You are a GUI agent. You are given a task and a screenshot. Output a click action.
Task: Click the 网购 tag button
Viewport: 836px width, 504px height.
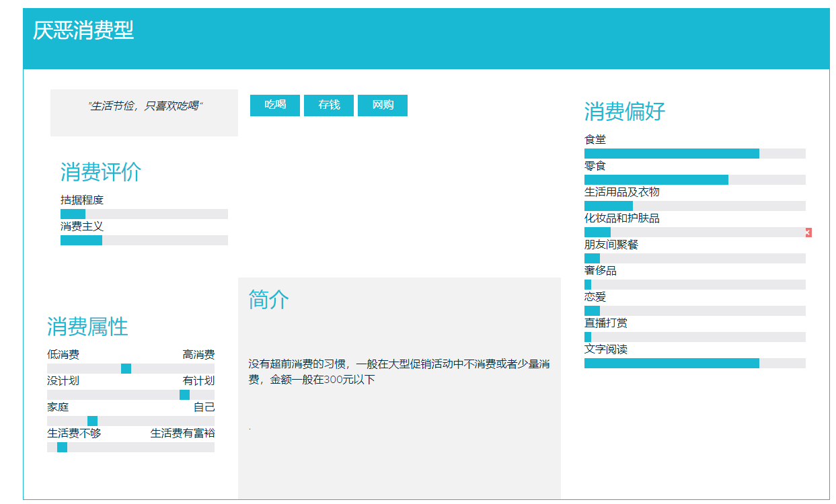(x=383, y=106)
